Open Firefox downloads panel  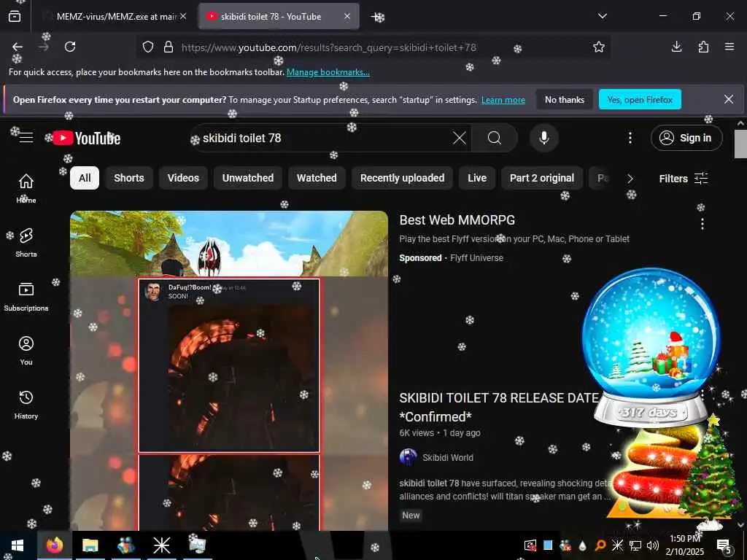pos(676,47)
